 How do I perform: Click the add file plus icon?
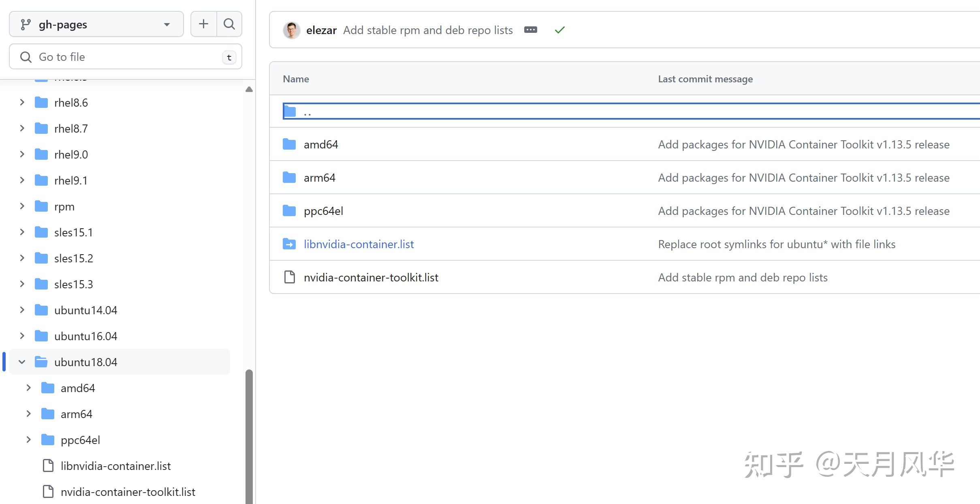(203, 24)
